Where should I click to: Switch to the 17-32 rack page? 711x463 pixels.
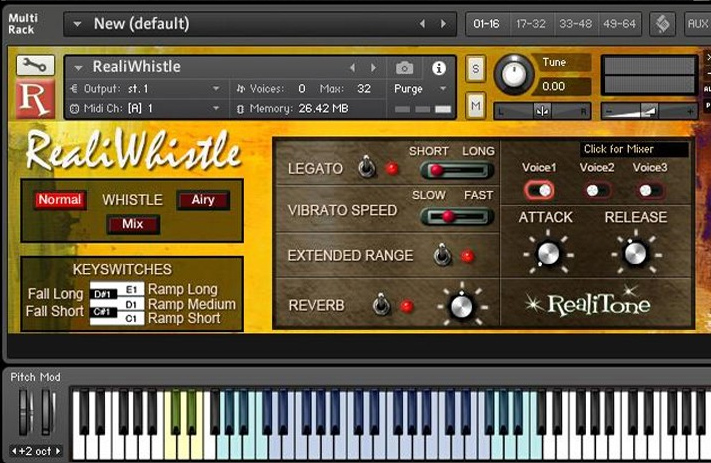pos(531,24)
